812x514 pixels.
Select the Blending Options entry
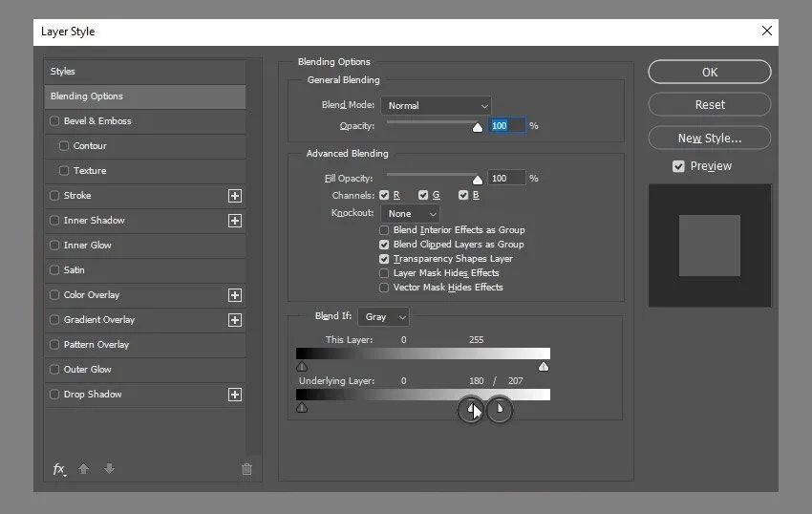(143, 96)
